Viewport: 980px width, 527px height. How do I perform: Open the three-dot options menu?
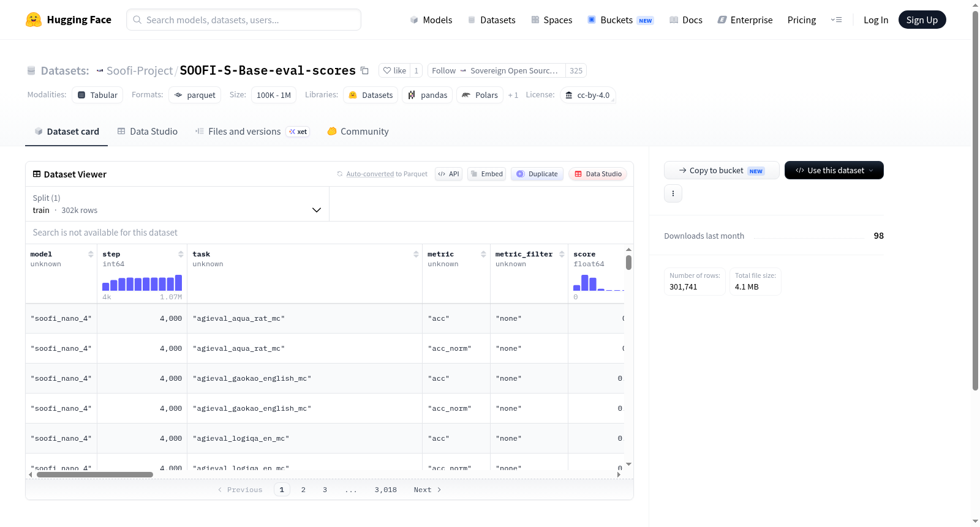coord(673,193)
